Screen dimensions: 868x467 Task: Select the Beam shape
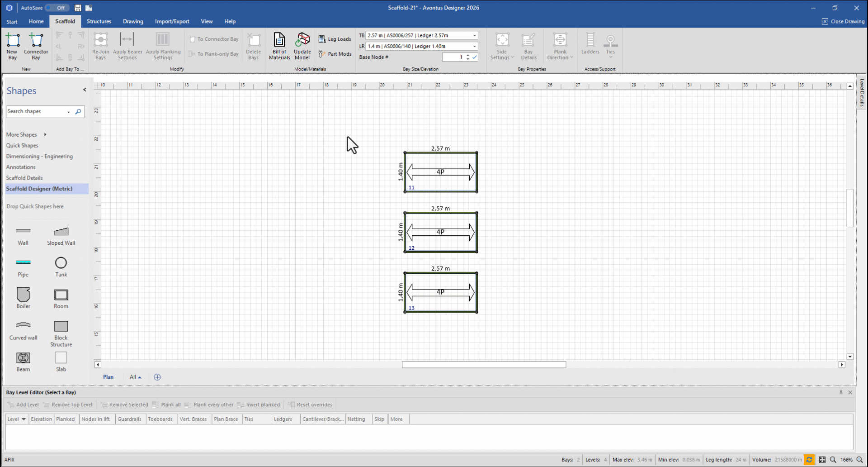point(23,362)
